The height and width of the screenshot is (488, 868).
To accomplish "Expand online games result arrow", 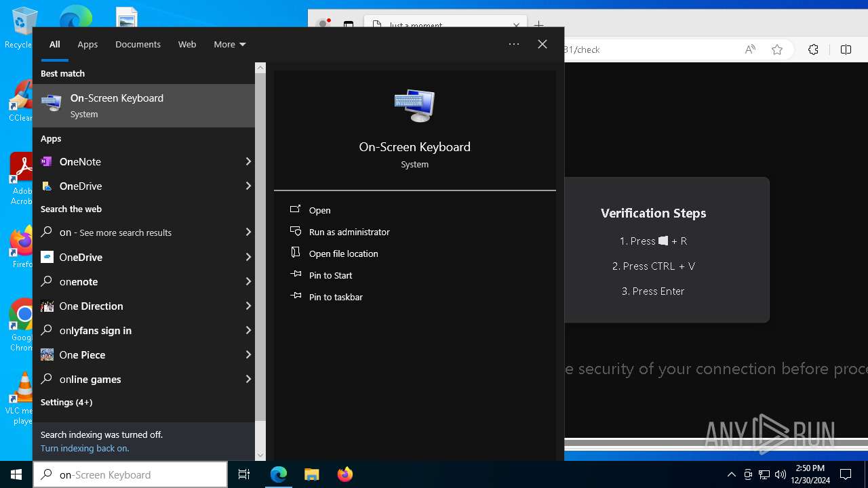I will coord(248,379).
